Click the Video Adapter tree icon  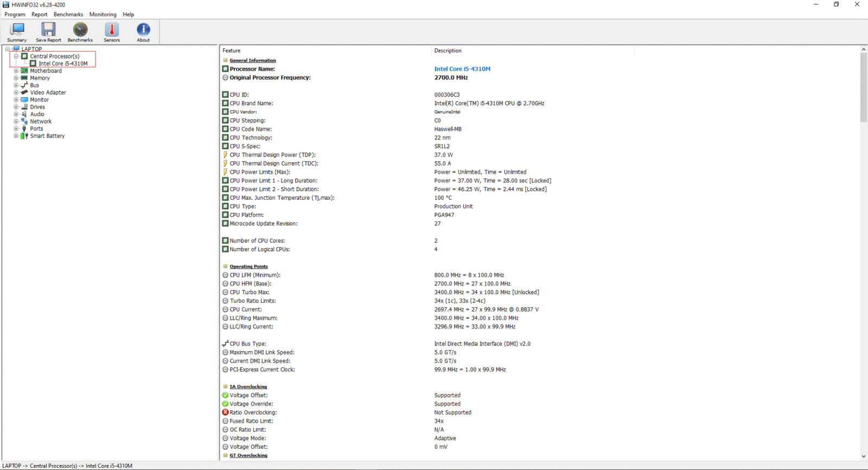coord(24,93)
